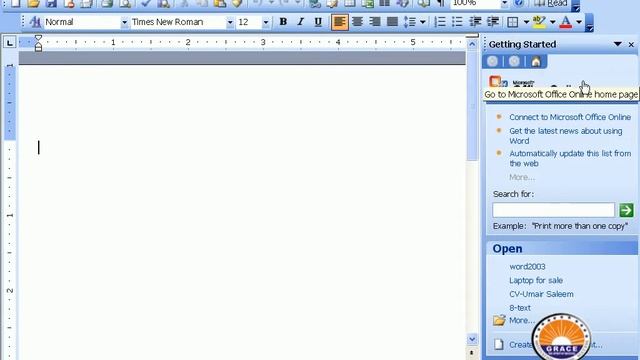Click the Decrease Indent icon
640x360 pixels.
coord(475,22)
